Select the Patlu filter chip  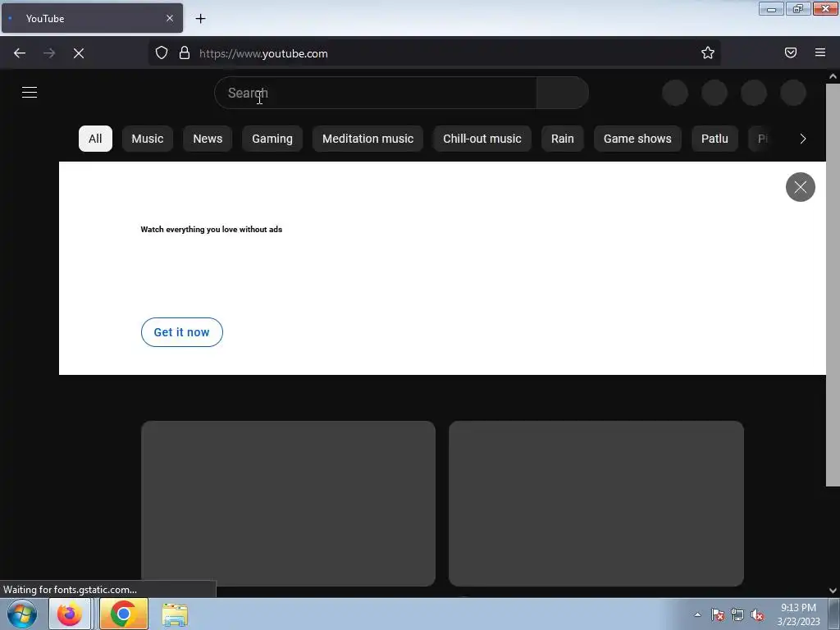(x=714, y=139)
